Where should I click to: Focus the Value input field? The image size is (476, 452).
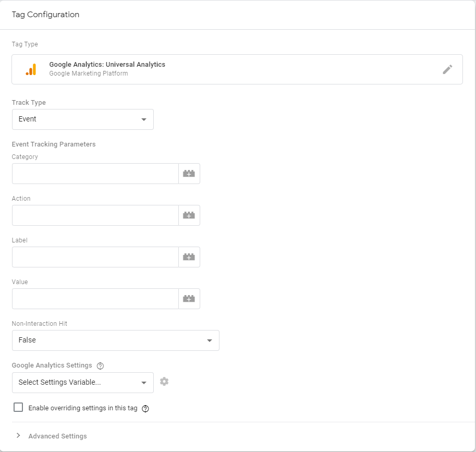click(95, 299)
